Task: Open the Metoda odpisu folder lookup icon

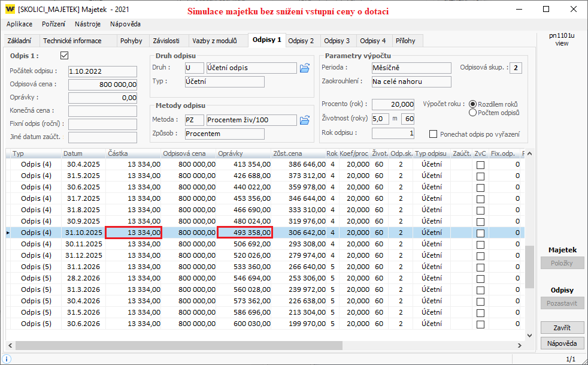Action: tap(305, 120)
